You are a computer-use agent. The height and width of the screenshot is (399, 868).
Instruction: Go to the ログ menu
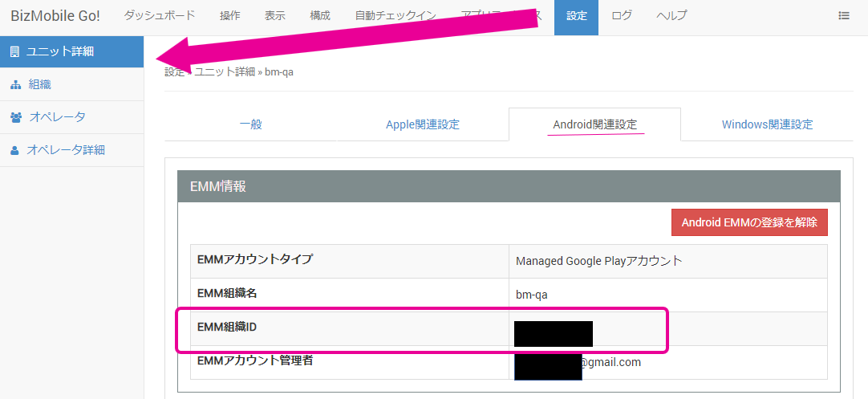tap(622, 15)
